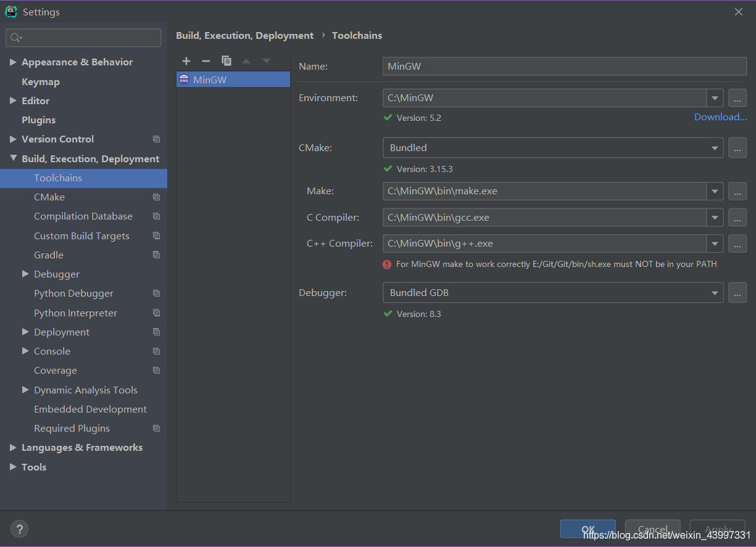Screen dimensions: 756x547
Task: Click project-level icon beside Console
Action: tap(156, 352)
